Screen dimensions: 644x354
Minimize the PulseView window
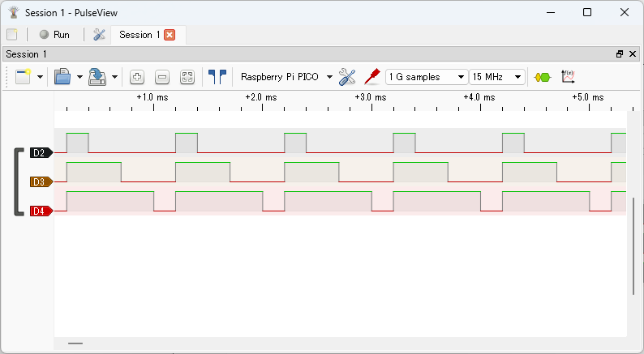tap(551, 12)
